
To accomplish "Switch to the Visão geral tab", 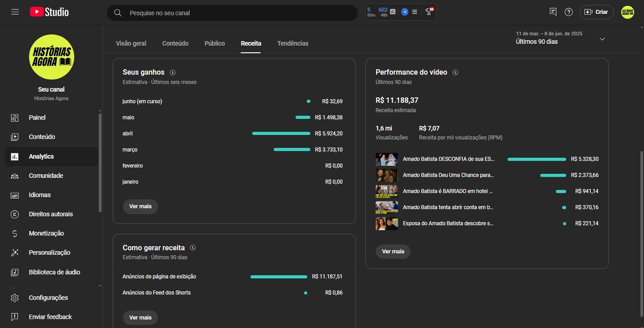I will point(131,43).
